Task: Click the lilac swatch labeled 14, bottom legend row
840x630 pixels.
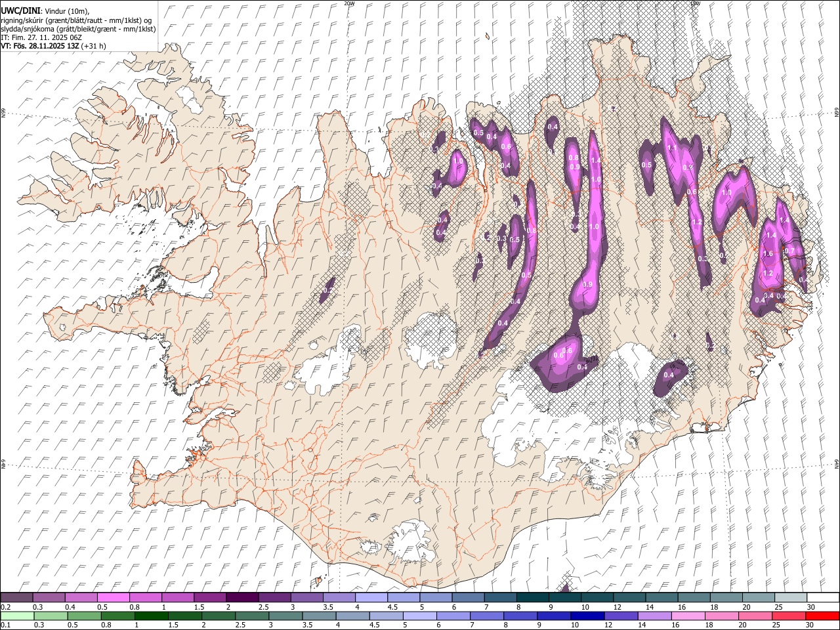Action: (654, 616)
